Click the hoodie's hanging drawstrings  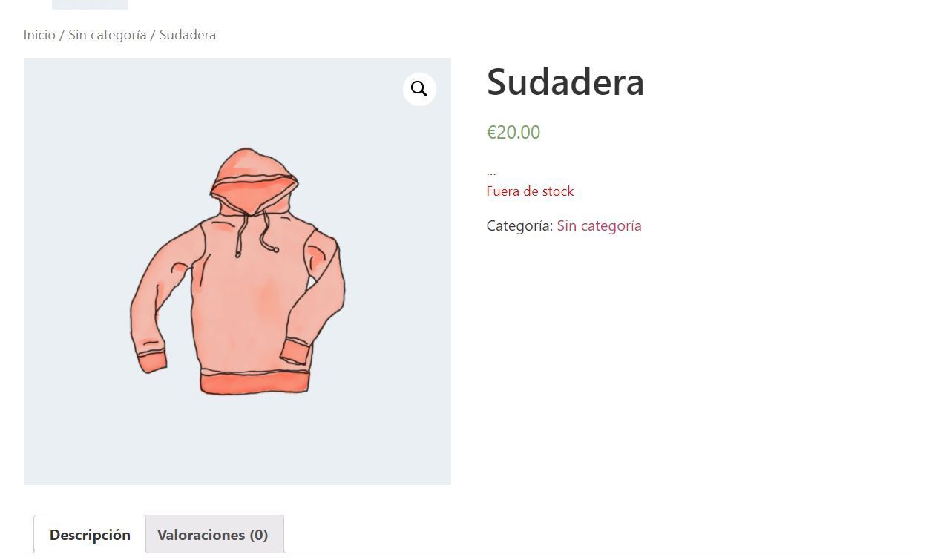point(257,232)
